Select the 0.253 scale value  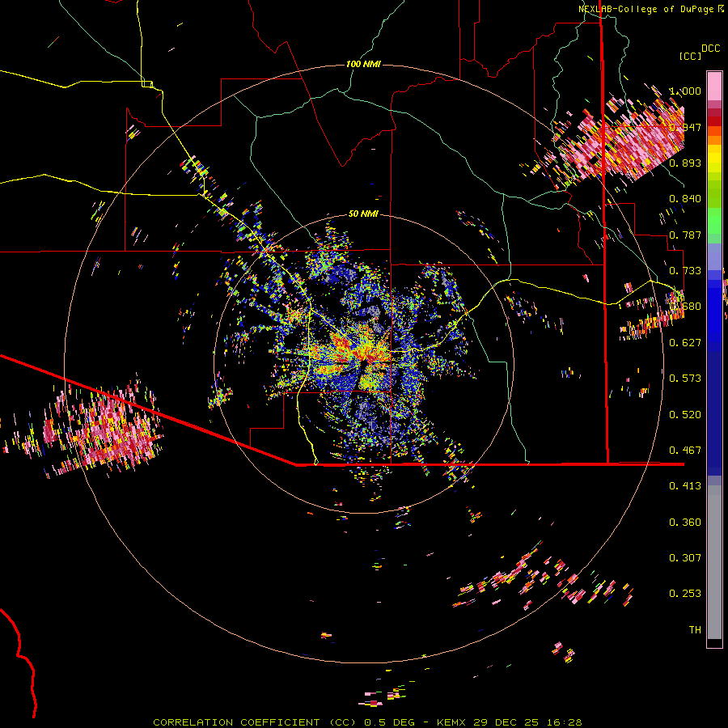[685, 594]
